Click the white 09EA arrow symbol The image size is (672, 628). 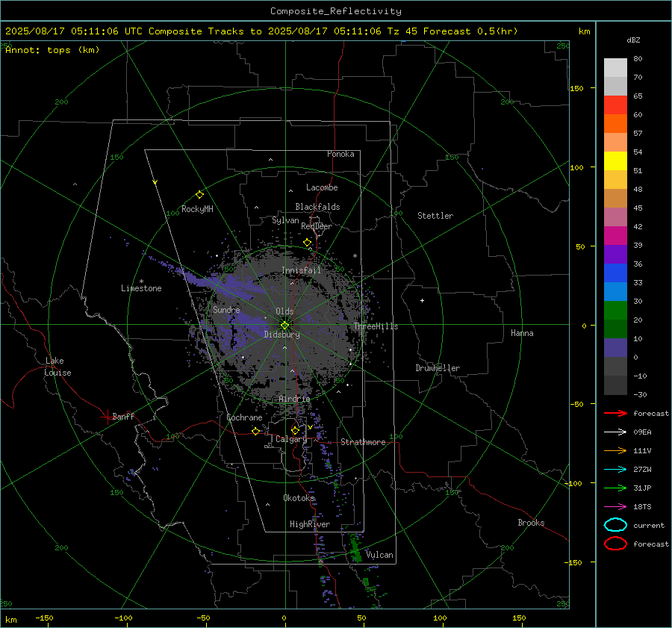[615, 432]
